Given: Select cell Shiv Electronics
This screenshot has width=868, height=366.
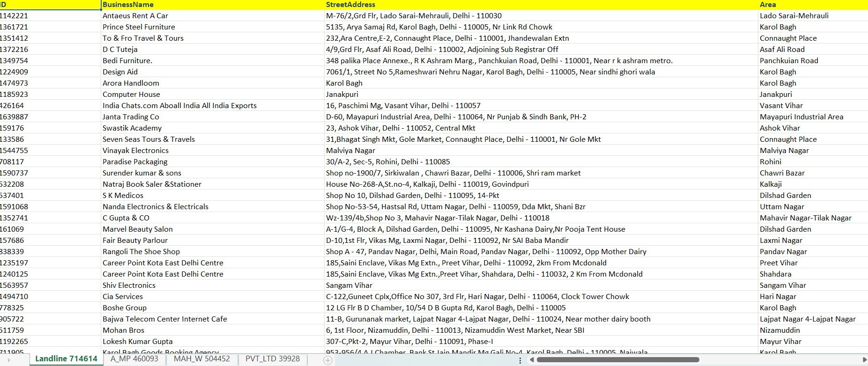Looking at the screenshot, I should coord(212,285).
